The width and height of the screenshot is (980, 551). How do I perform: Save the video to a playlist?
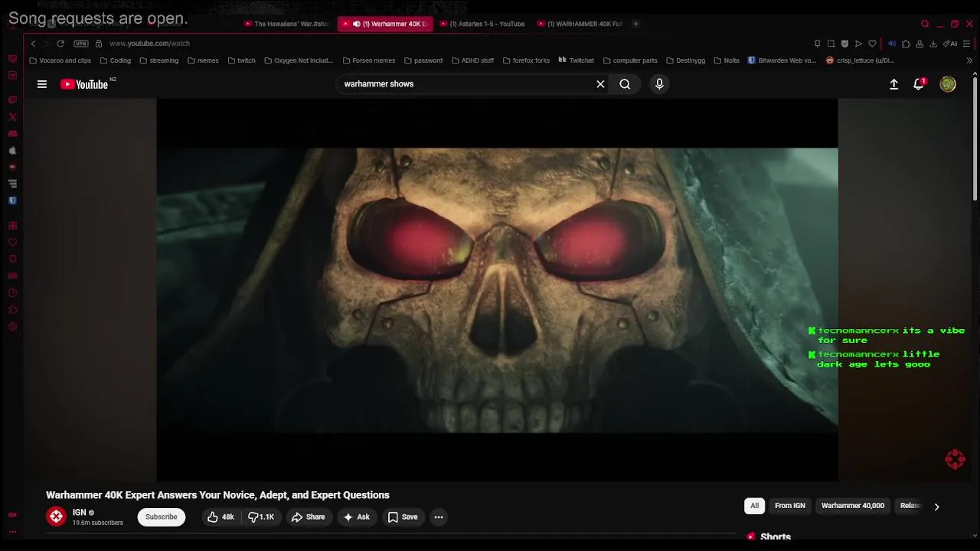coord(403,517)
